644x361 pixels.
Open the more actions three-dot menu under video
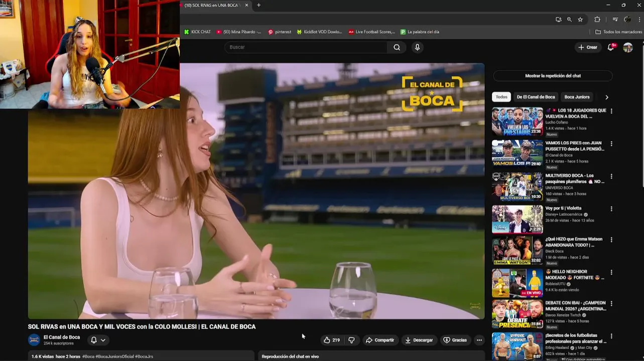click(479, 340)
